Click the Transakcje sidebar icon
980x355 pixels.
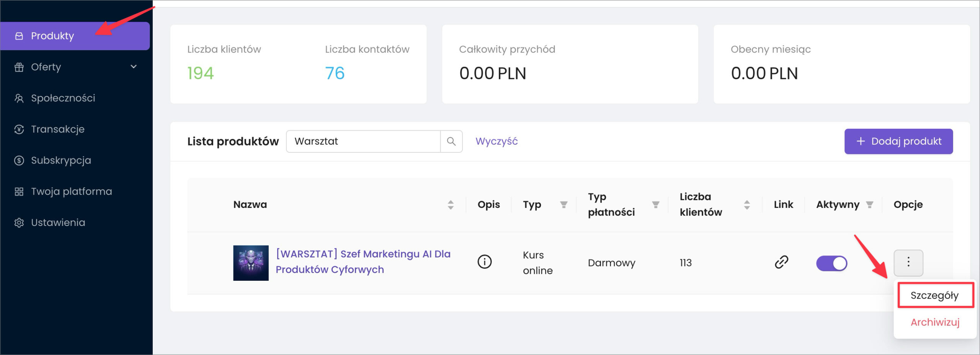point(19,129)
